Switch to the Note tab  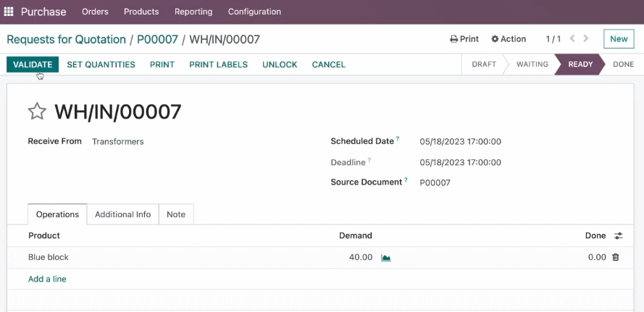[176, 214]
